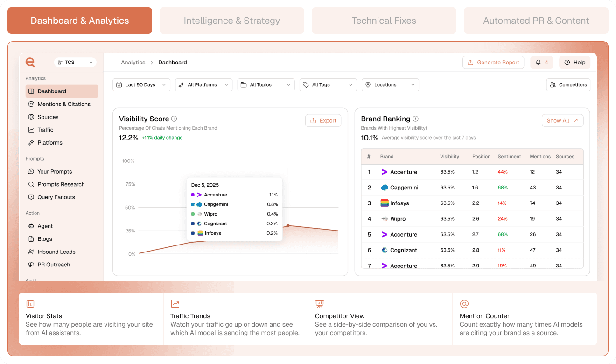Click Cognizant logo in ranking table
Screen dimensions: 616x364
tap(385, 250)
